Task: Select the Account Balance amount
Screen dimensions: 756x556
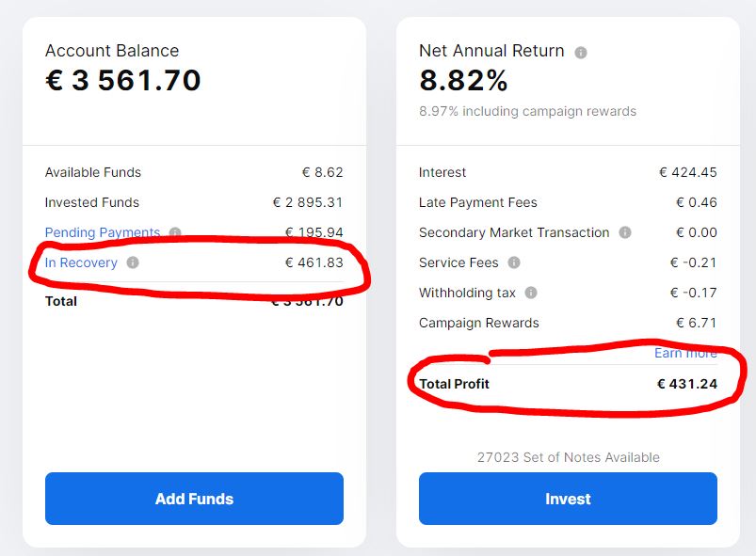Action: 123,80
